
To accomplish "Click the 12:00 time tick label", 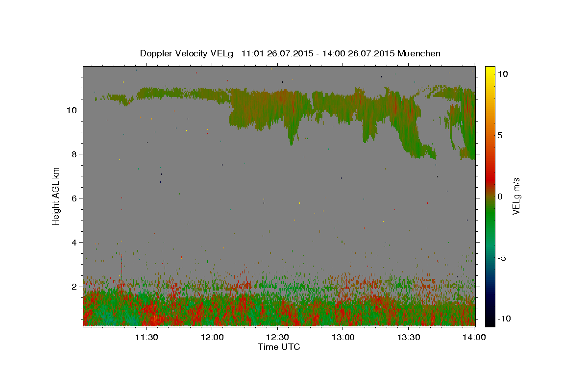I will pyautogui.click(x=212, y=337).
